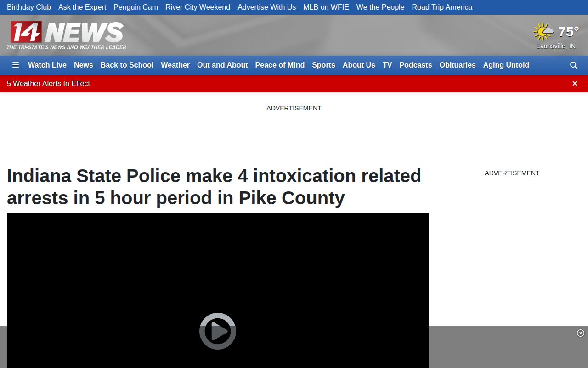Open MLB on WFIE link
This screenshot has height=368, width=588.
[326, 7]
